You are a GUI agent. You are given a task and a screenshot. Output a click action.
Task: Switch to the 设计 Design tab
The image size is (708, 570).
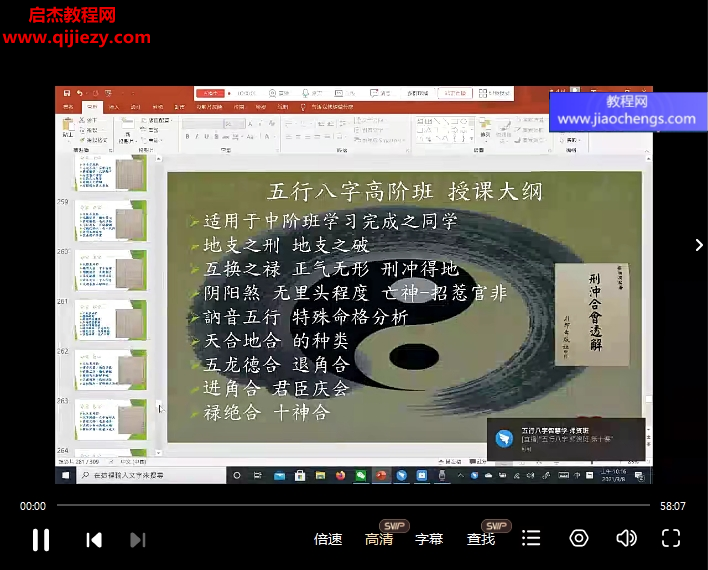[135, 107]
